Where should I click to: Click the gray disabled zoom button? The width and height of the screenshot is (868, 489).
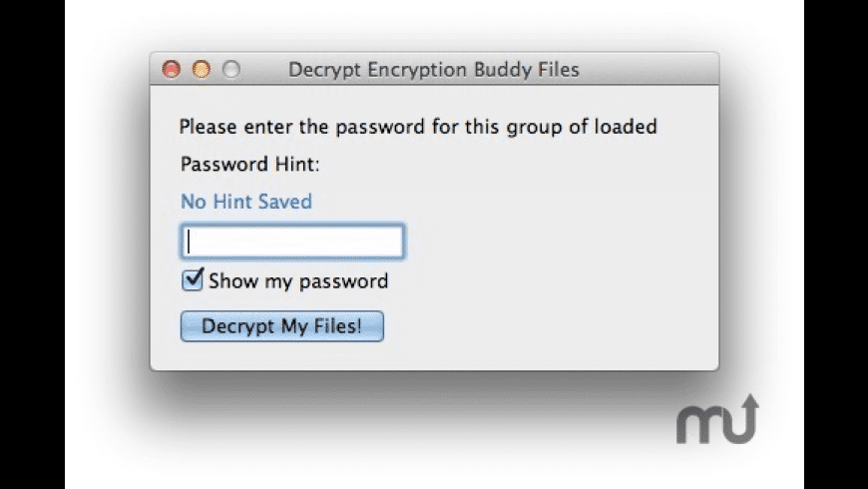point(230,70)
